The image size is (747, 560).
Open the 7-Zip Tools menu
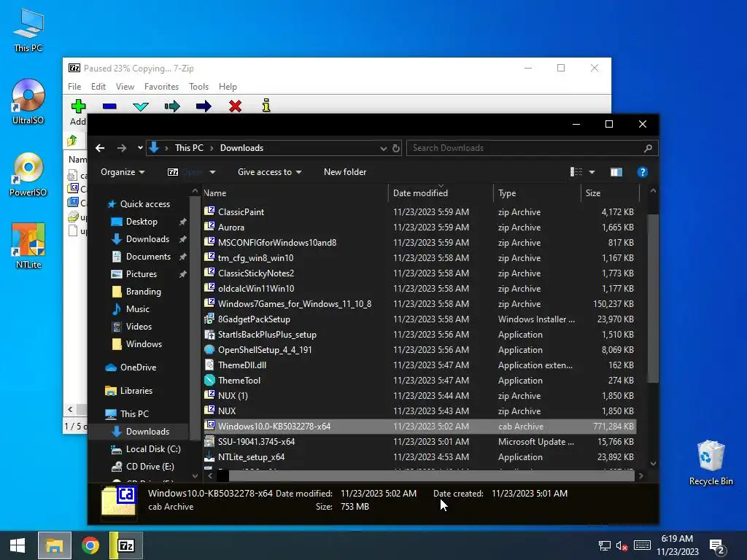(198, 87)
